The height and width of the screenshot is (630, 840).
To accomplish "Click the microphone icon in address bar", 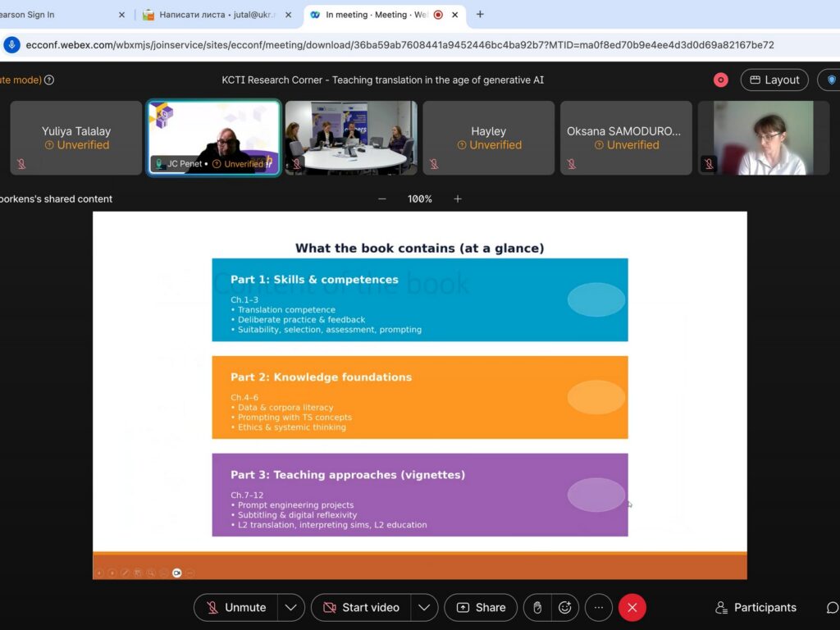I will [x=11, y=45].
